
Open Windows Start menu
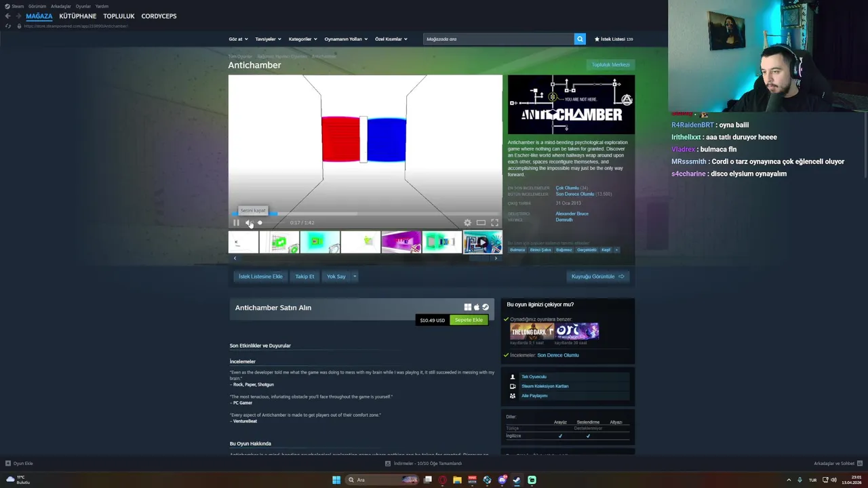(x=336, y=480)
